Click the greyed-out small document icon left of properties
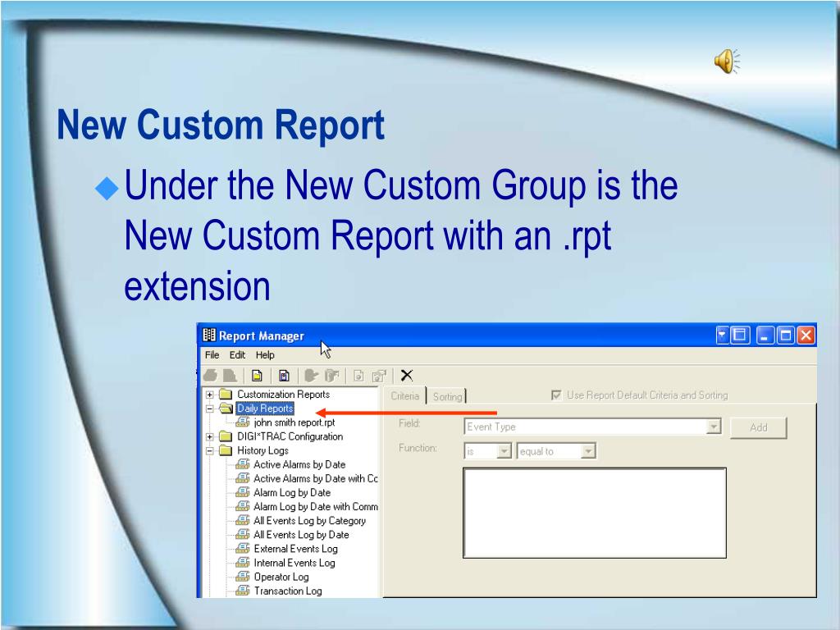The height and width of the screenshot is (630, 840). pos(358,376)
